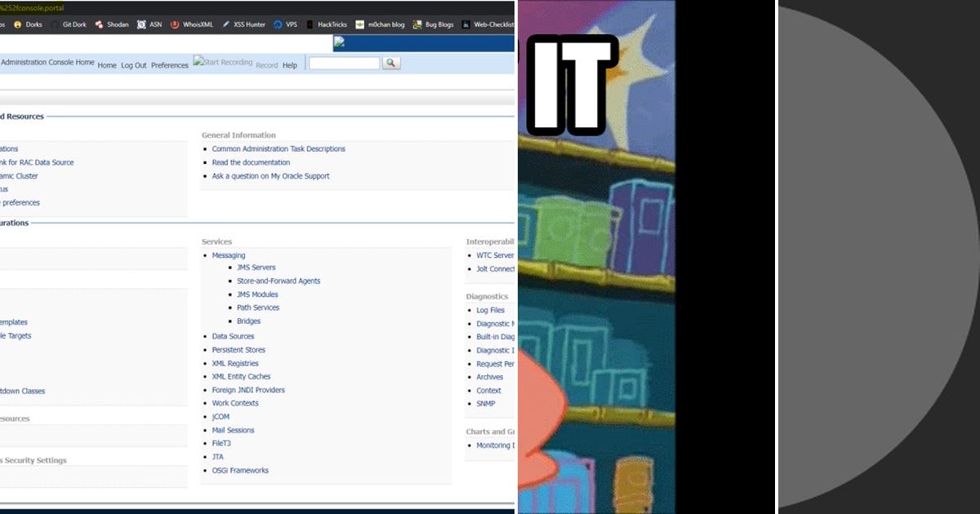980x514 pixels.
Task: Open the XML Registries link
Action: click(x=235, y=363)
